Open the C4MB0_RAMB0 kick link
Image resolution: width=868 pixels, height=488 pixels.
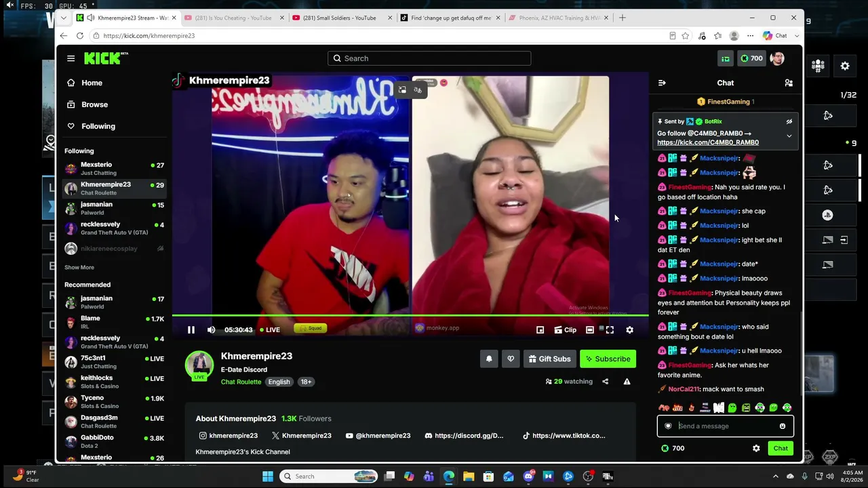(707, 142)
